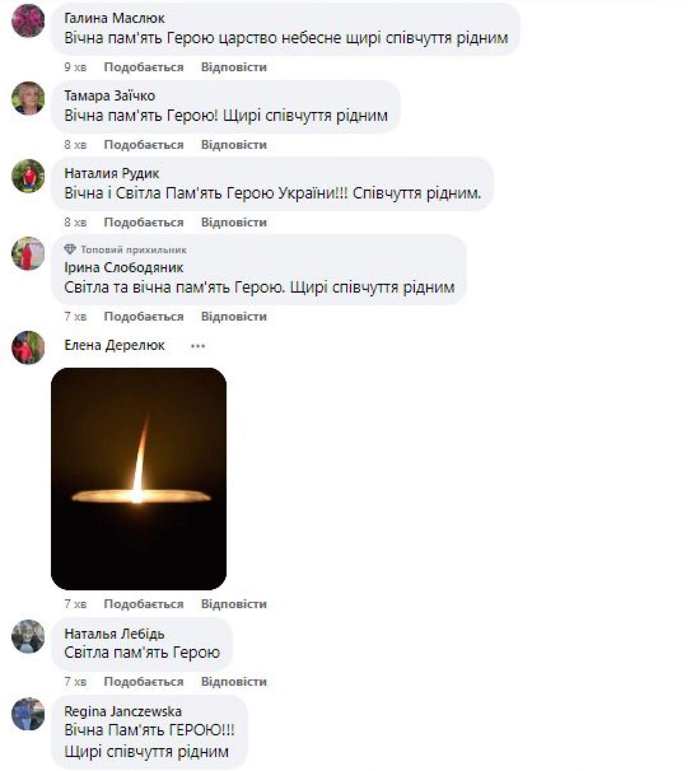Reply to Наталья Лебідь's comment
The height and width of the screenshot is (771, 700).
(x=234, y=682)
